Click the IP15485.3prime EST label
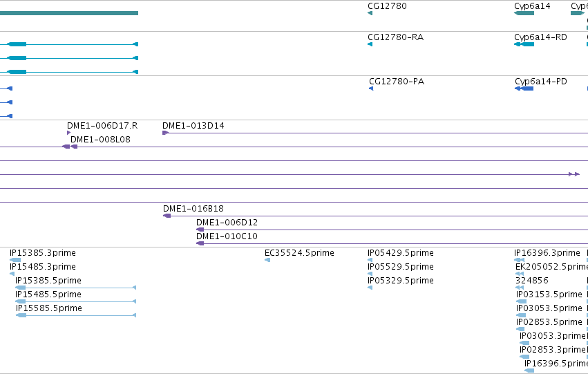This screenshot has width=588, height=374. click(43, 267)
